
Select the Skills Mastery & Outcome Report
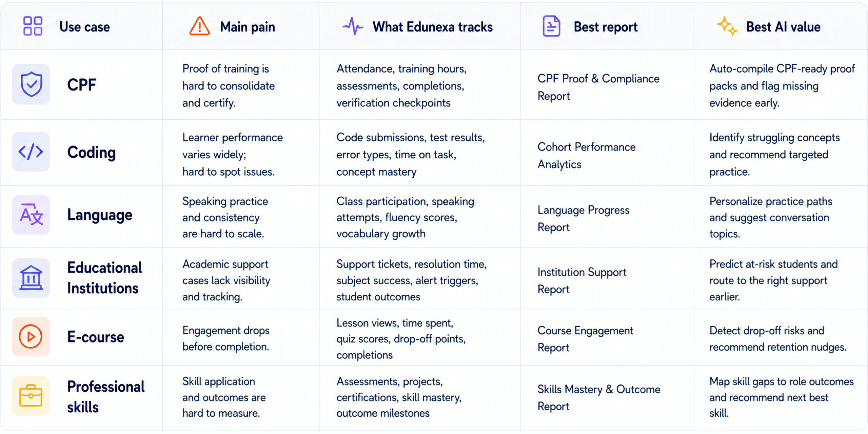[x=599, y=397]
